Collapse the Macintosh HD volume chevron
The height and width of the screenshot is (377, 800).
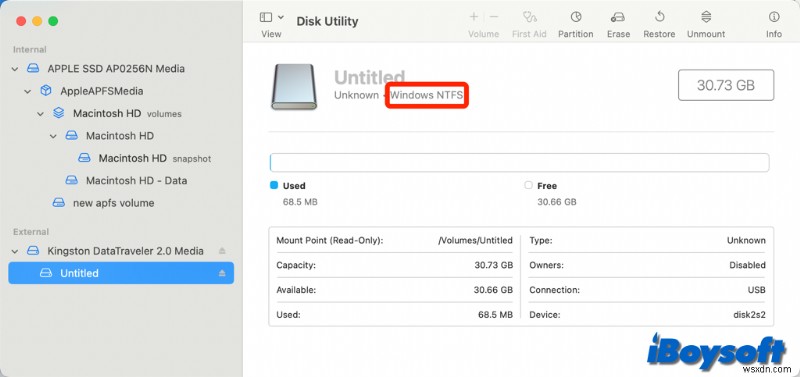53,136
